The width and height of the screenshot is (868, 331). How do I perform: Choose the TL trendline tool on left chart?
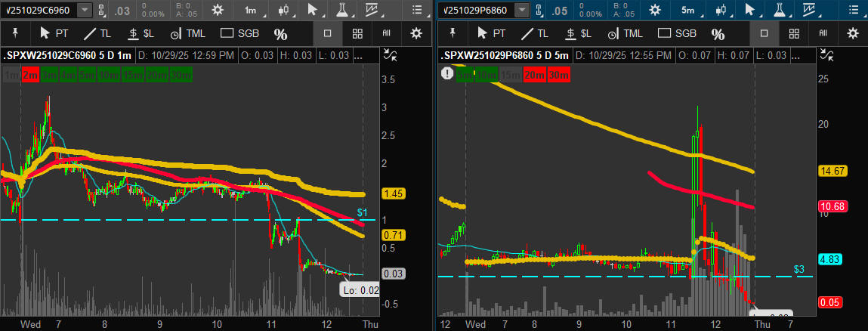tap(97, 33)
